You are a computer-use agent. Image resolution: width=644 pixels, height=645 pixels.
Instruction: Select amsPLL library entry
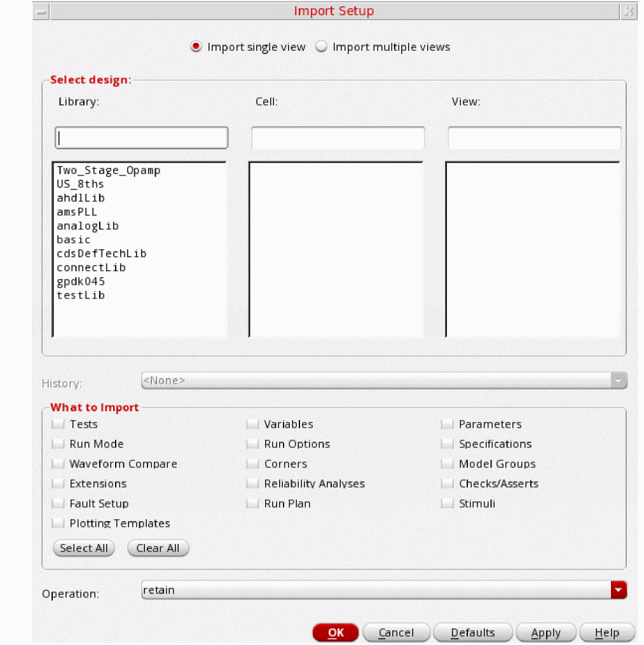point(77,212)
